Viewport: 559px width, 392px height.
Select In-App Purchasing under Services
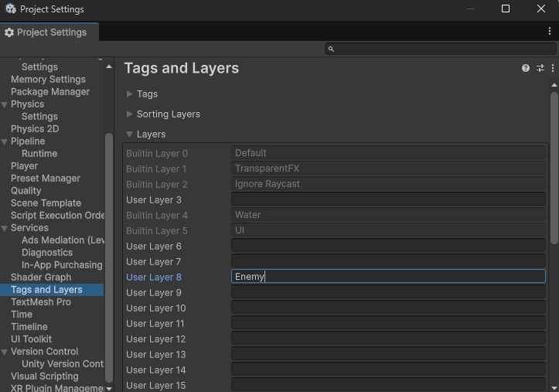[x=62, y=265]
